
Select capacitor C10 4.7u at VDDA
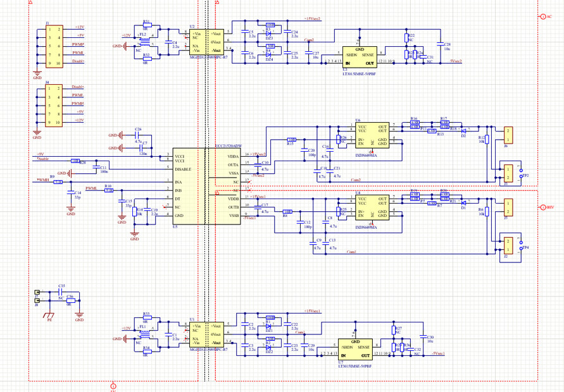click(x=258, y=165)
